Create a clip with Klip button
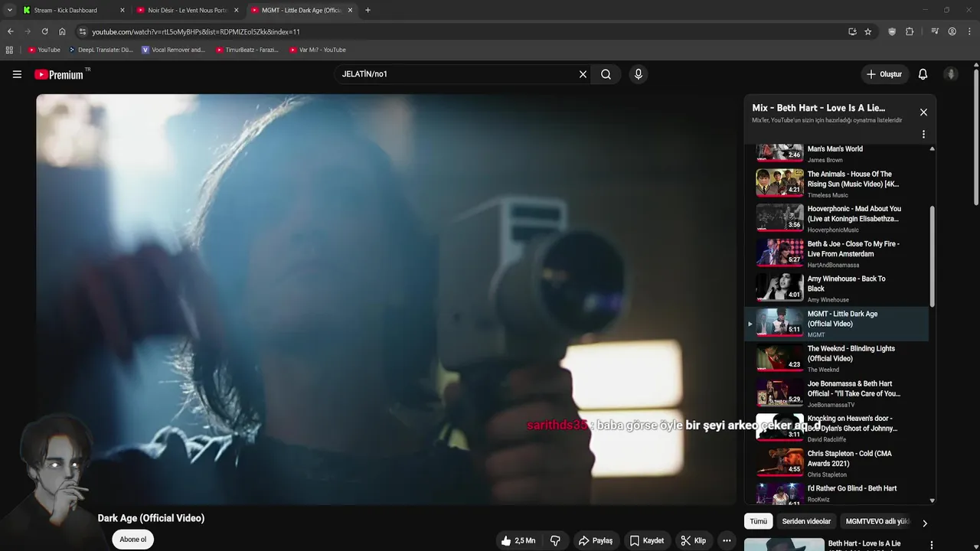Viewport: 980px width, 551px height. [x=694, y=540]
